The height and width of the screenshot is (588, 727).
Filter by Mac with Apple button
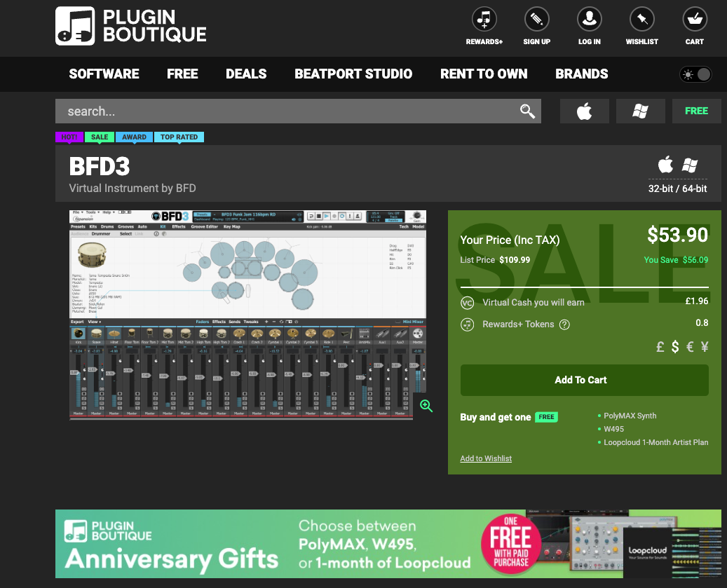tap(584, 111)
